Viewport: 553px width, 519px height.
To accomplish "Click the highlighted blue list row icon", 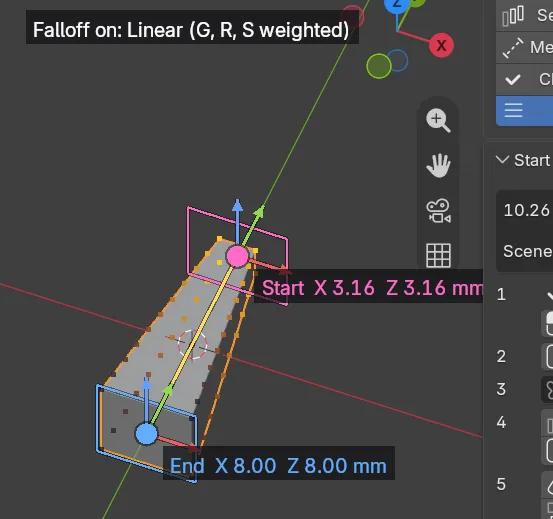I will [513, 110].
